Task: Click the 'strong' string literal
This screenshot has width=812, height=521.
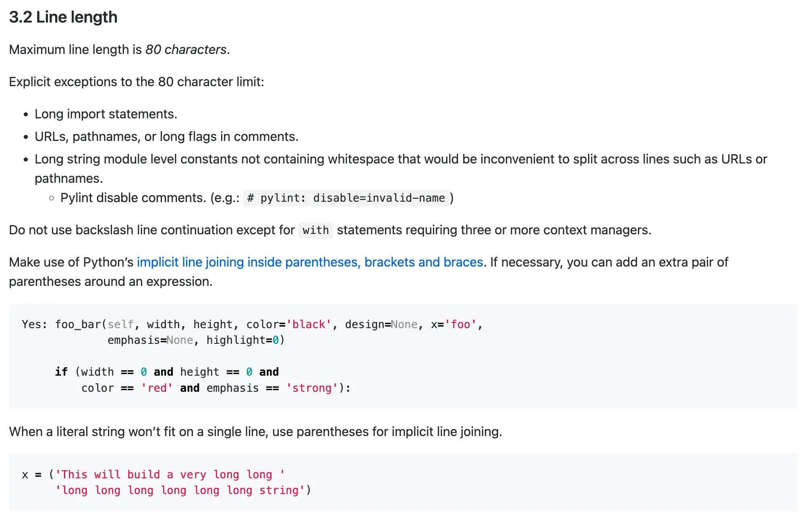Action: 313,388
